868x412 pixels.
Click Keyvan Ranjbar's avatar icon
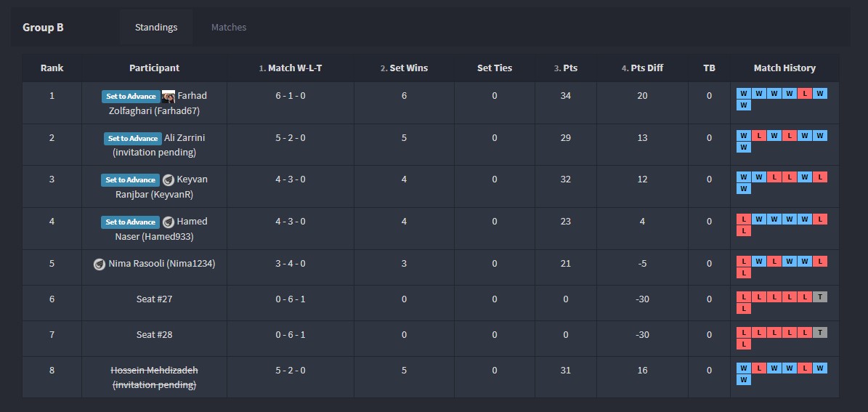tap(169, 180)
